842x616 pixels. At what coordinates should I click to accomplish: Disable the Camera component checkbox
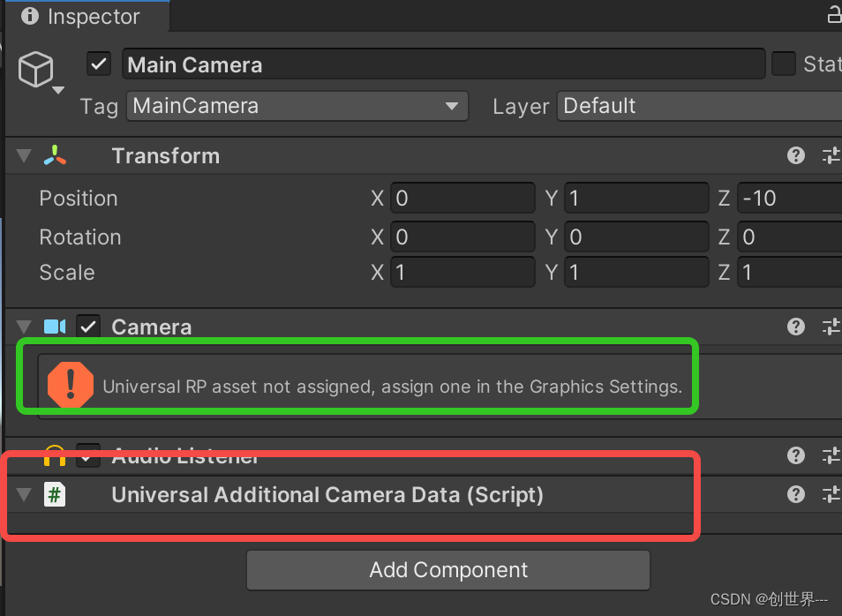(x=88, y=327)
